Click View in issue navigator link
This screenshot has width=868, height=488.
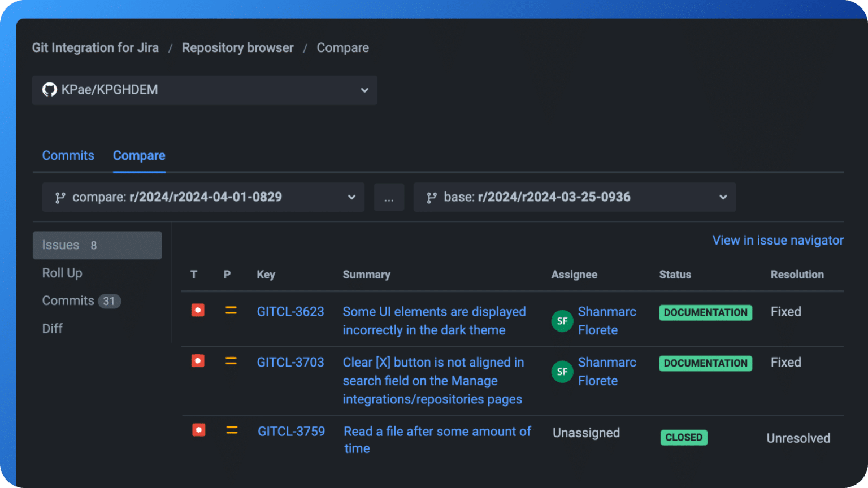(x=778, y=240)
